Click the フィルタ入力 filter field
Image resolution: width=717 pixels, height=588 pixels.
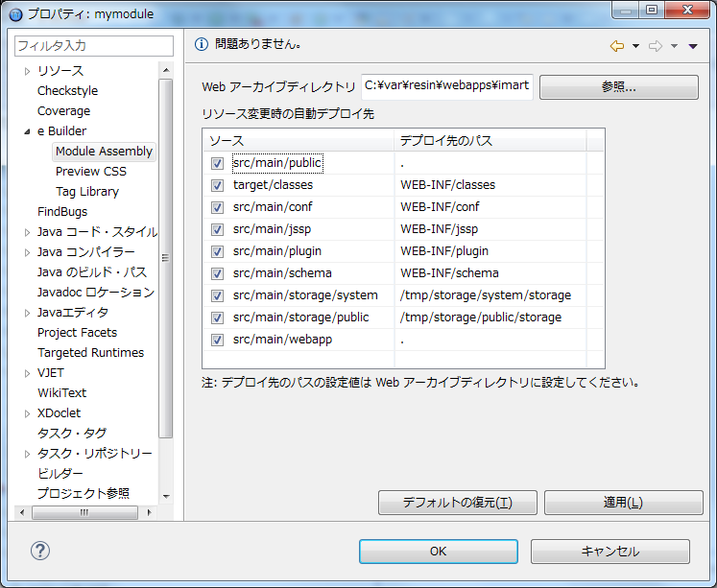94,46
